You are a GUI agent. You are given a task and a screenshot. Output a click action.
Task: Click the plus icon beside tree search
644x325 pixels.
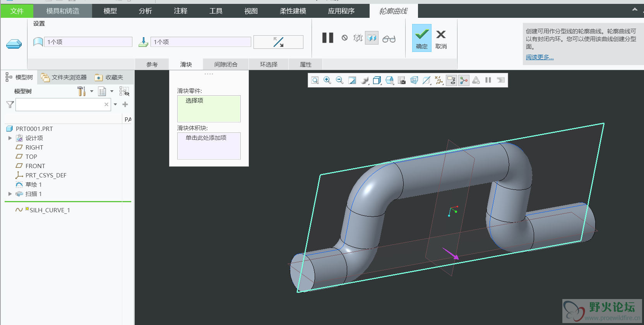pos(125,104)
